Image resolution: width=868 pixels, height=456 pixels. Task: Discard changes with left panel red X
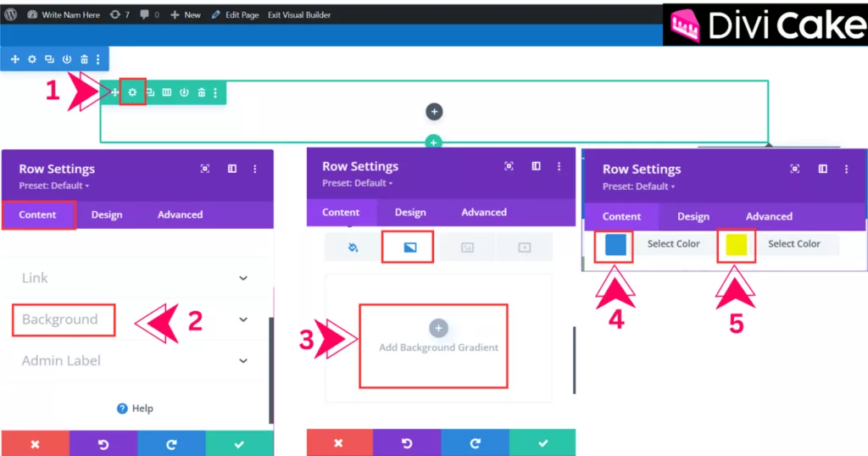(35, 444)
